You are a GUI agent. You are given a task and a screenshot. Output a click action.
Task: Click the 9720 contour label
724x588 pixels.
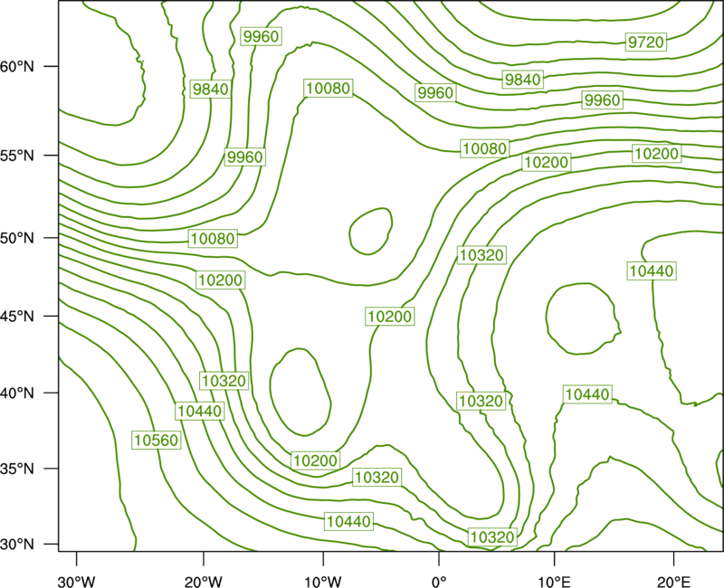[646, 42]
